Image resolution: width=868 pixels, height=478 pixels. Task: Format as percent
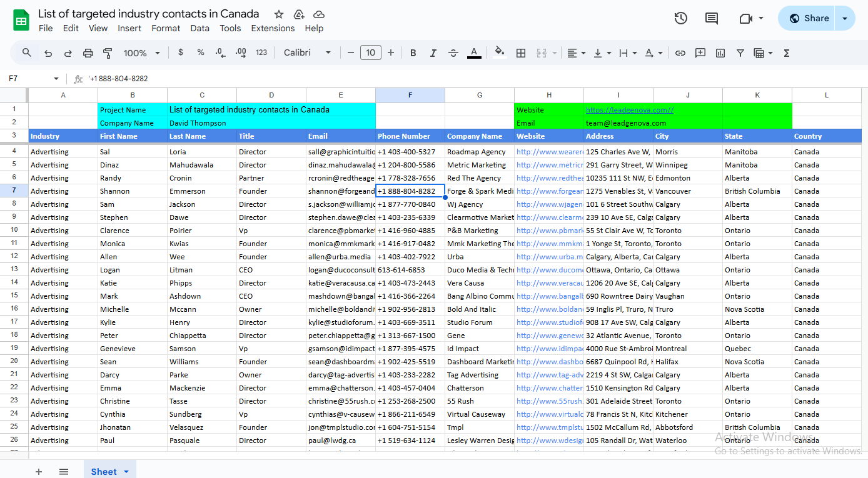(201, 52)
